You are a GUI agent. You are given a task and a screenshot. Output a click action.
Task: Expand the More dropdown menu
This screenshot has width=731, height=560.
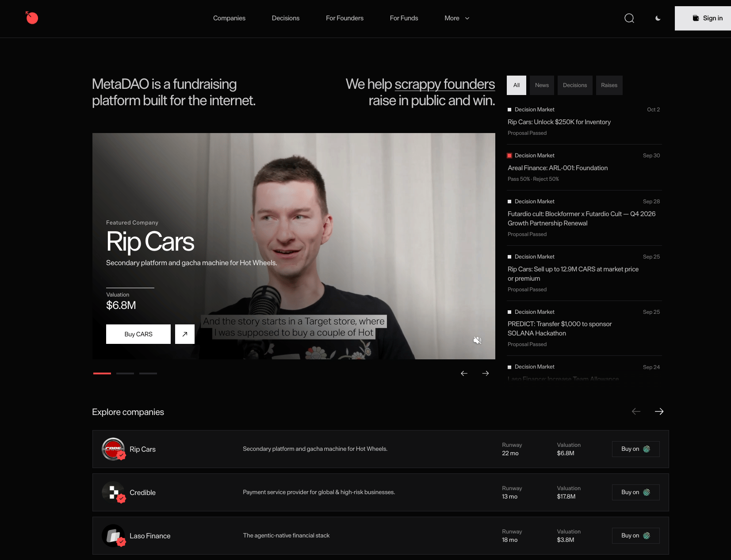coord(457,18)
